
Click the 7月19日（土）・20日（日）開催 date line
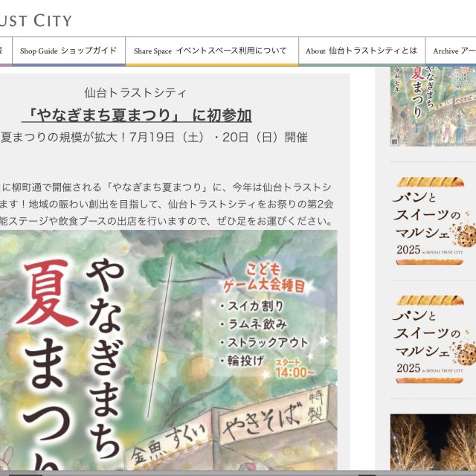219,138
